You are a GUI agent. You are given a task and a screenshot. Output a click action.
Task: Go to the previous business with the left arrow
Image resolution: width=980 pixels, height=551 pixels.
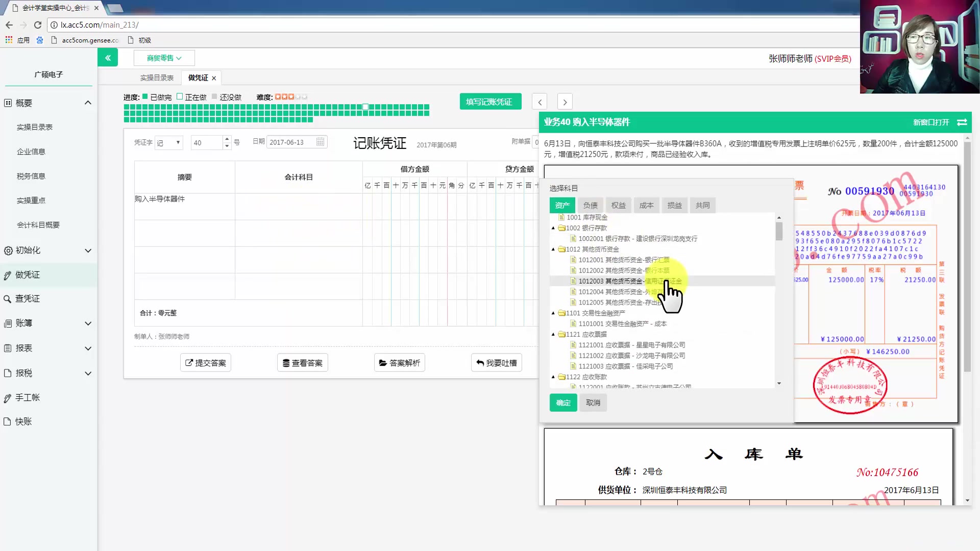pyautogui.click(x=540, y=102)
